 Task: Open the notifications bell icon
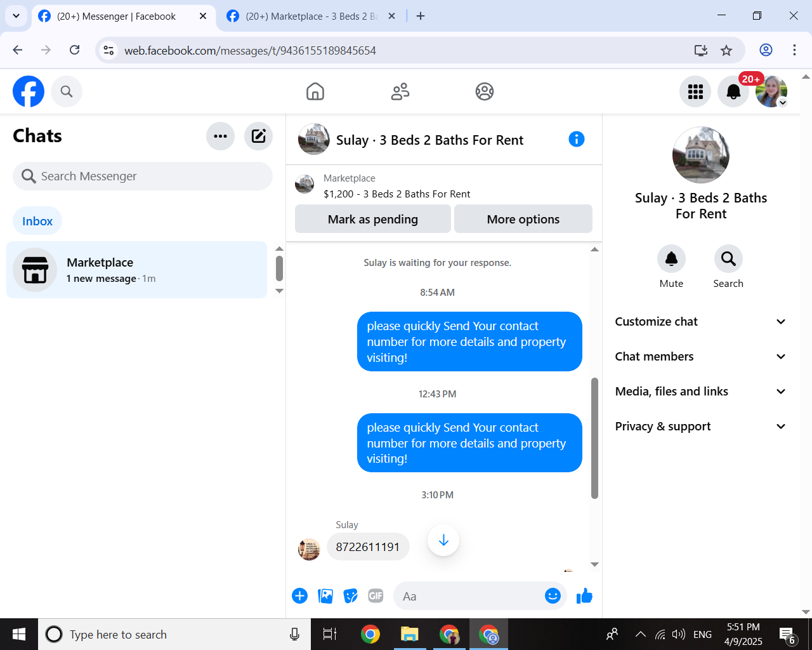tap(733, 91)
